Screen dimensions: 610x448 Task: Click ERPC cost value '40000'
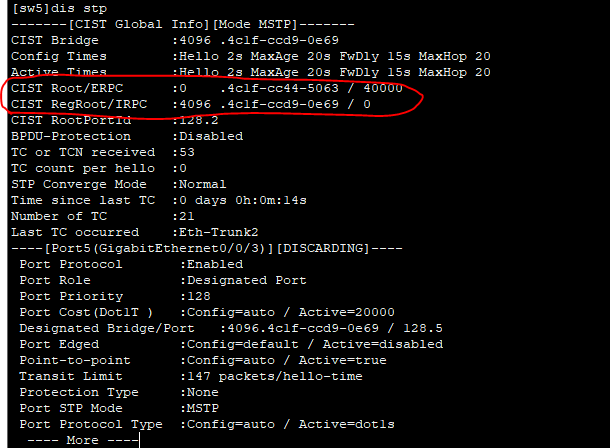point(383,88)
